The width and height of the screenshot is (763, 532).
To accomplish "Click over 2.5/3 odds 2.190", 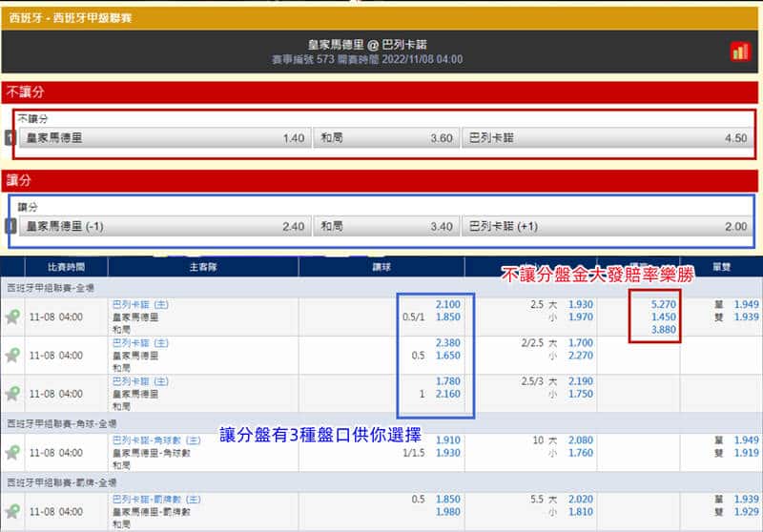I will [x=581, y=381].
